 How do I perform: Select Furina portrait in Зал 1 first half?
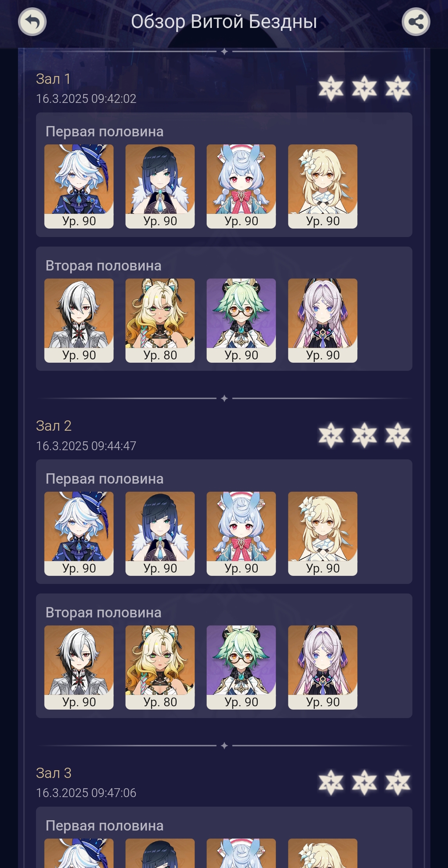click(x=79, y=186)
